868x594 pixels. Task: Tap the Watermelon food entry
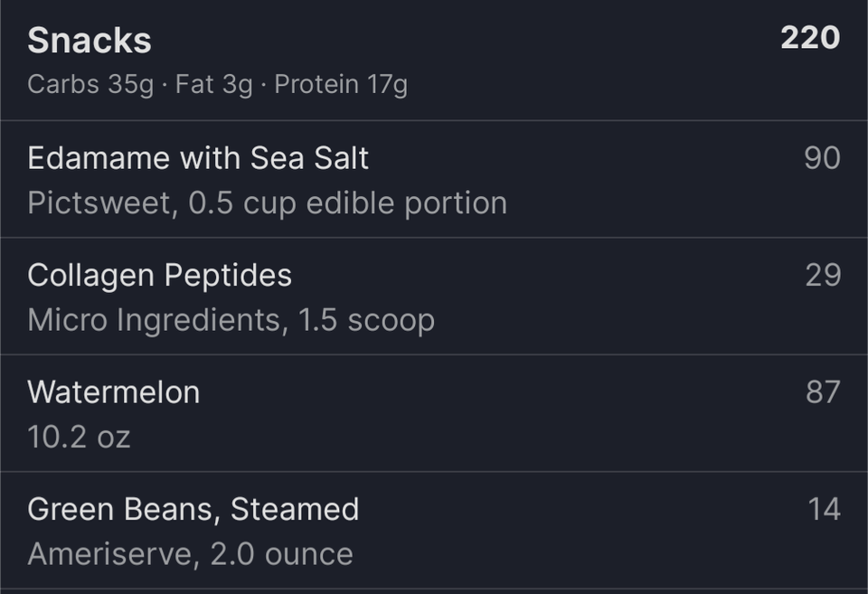point(434,413)
